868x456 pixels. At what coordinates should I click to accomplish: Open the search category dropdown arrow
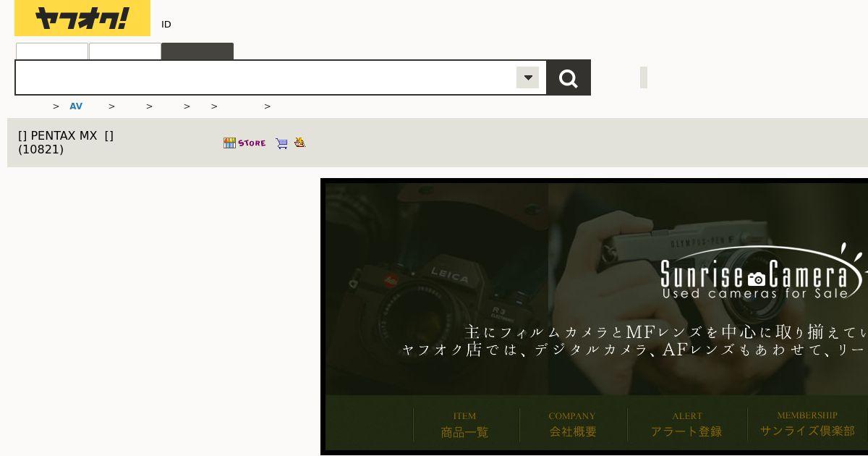(x=527, y=77)
